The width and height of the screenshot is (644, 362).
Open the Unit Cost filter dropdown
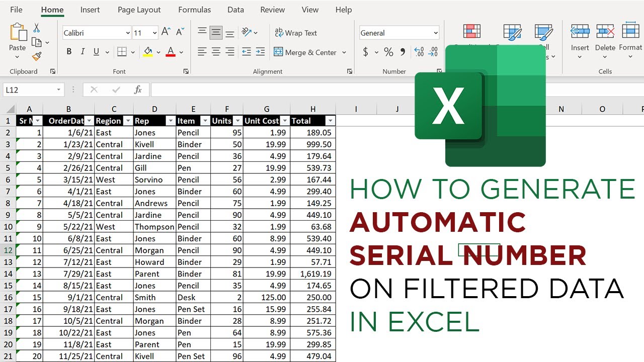[285, 121]
